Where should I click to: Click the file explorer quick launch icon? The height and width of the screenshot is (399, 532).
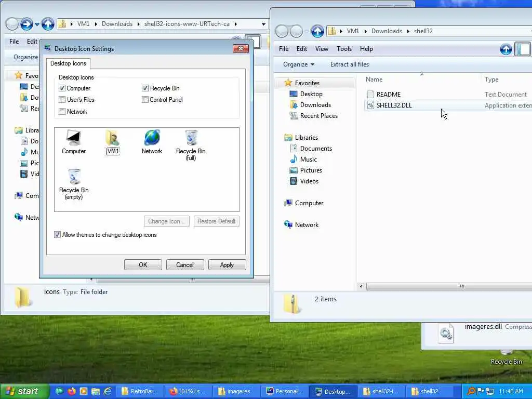click(x=96, y=391)
